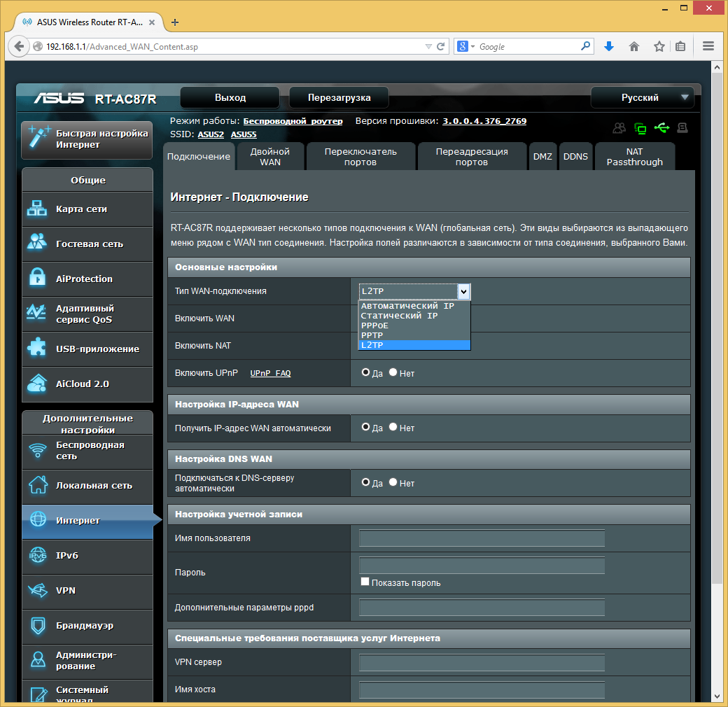The height and width of the screenshot is (707, 728).
Task: Open Adaptive QoS sidebar icon
Action: pyautogui.click(x=36, y=313)
